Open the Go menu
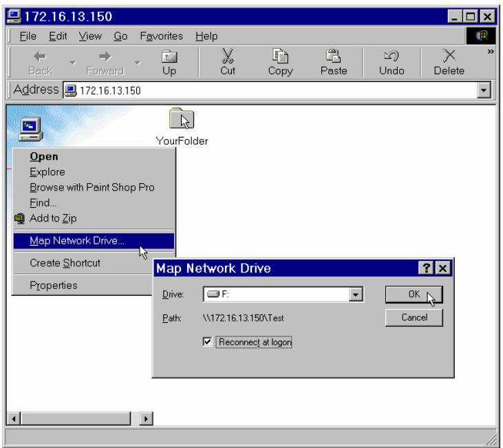 120,36
